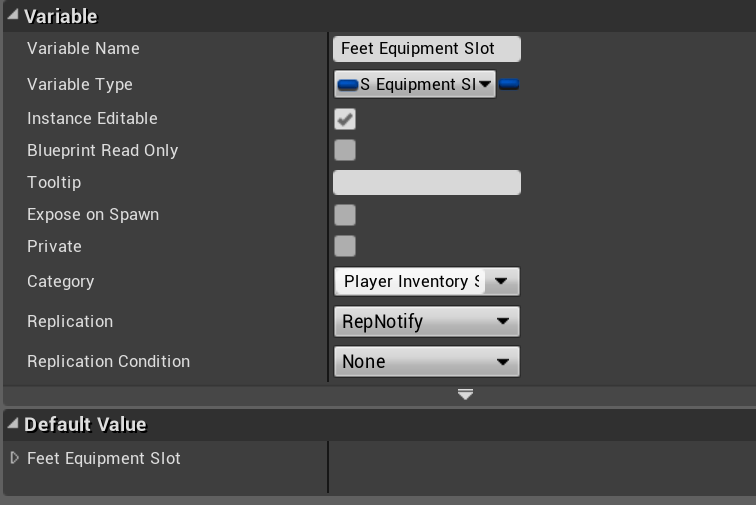Open the Variable Type dropdown

(x=415, y=85)
